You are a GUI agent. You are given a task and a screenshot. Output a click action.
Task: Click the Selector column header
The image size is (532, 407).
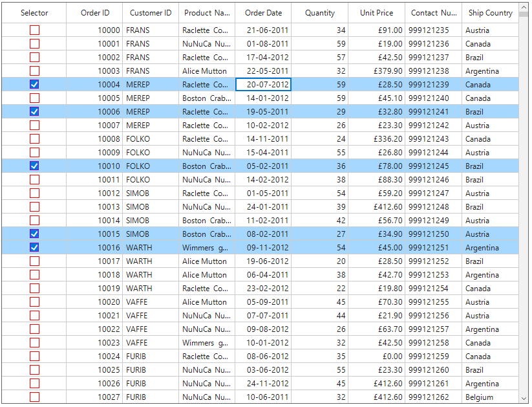click(34, 13)
